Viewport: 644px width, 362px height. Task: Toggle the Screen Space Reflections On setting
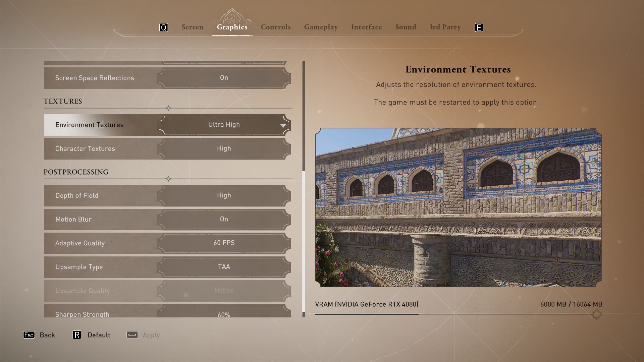pos(224,78)
